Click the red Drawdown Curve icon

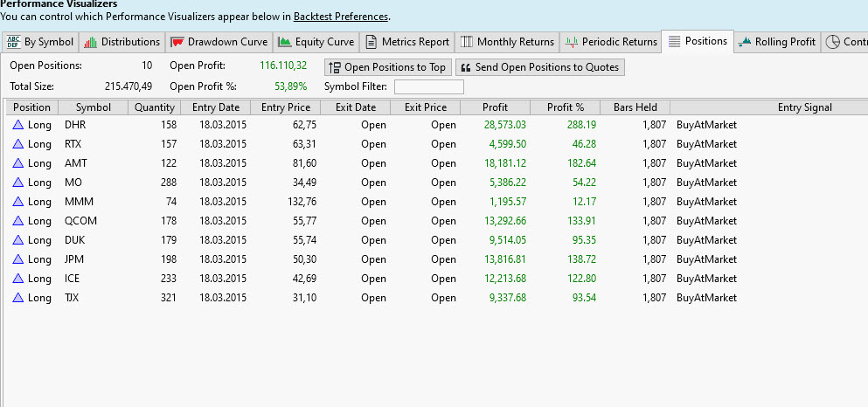coord(177,42)
